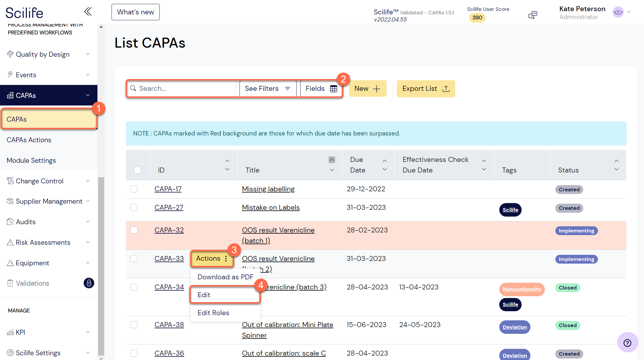Image resolution: width=644 pixels, height=360 pixels.
Task: Sort the Due Date column ascending
Action: pos(385,160)
